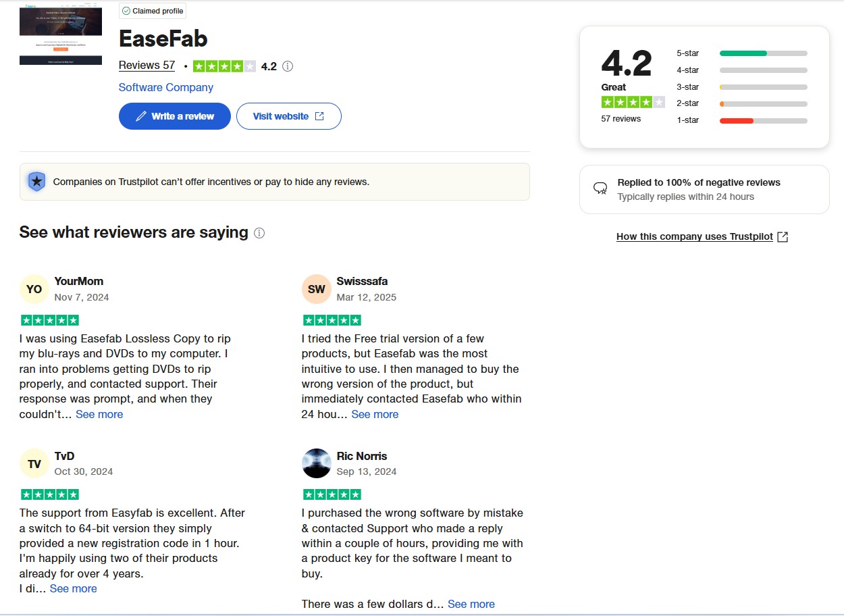
Task: Filter reviews by 4-star bar
Action: coord(763,70)
